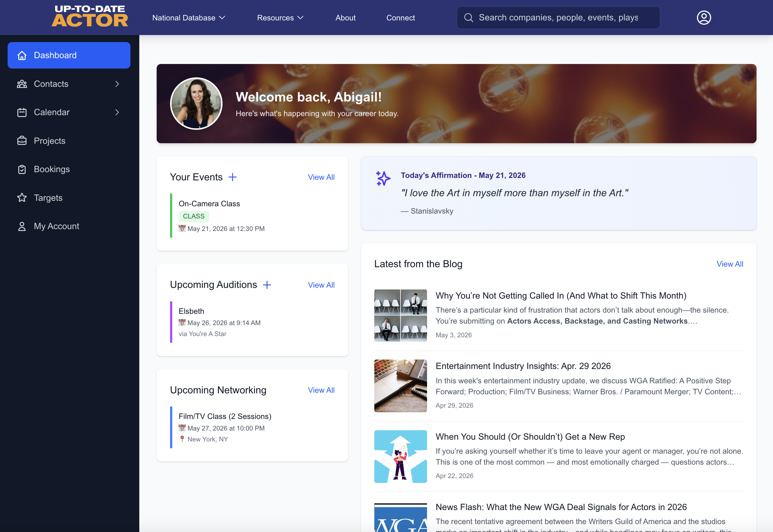Click the WGA logo blog thumbnail

click(x=401, y=518)
